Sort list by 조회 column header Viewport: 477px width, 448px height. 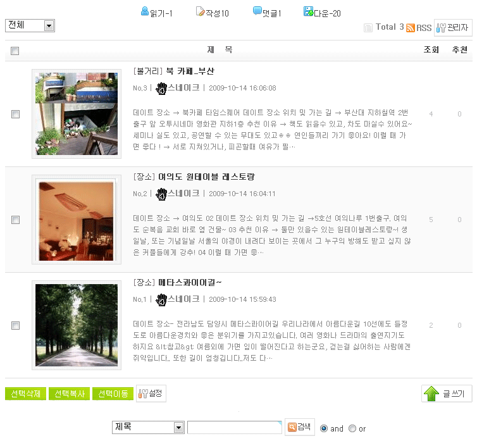pyautogui.click(x=431, y=50)
